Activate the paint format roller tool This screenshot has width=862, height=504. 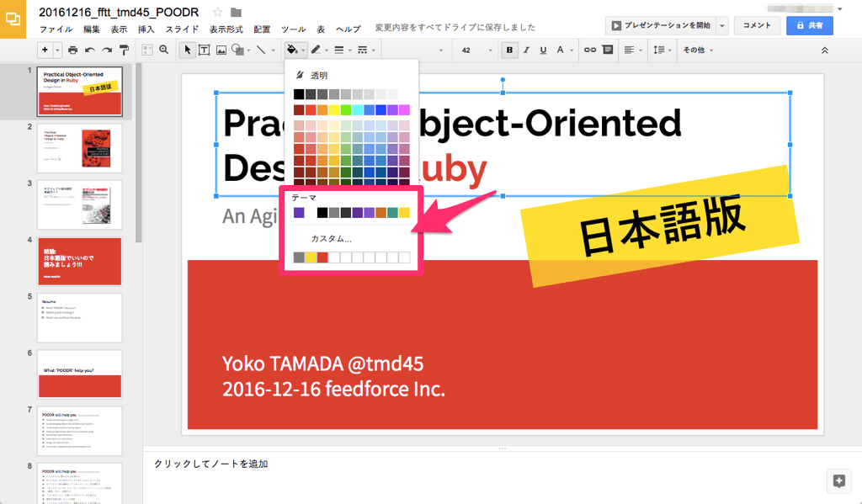(x=125, y=50)
